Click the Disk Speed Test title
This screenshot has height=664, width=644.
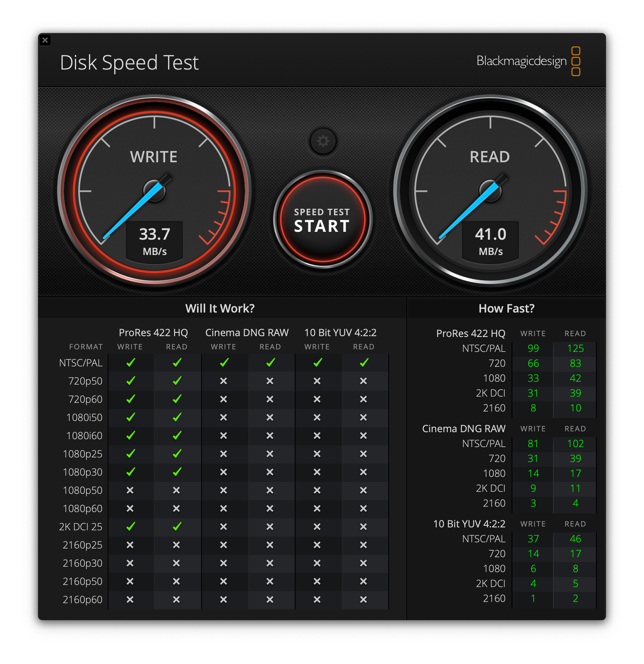pyautogui.click(x=130, y=63)
